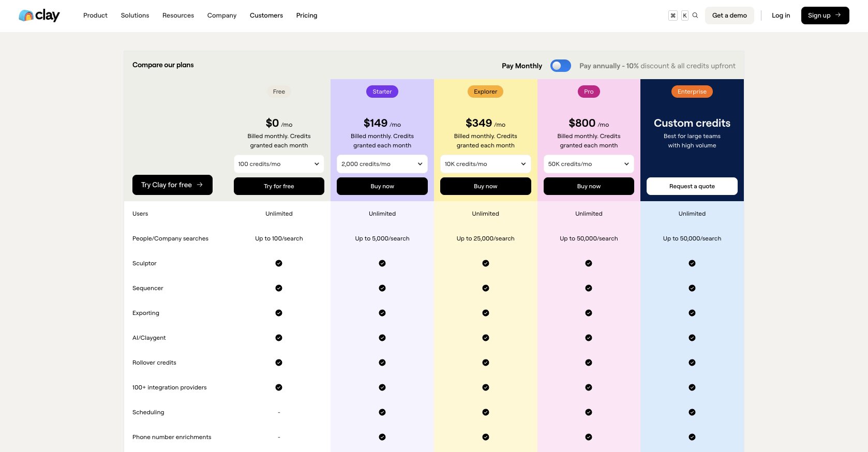Click Sequencer checkmark in Pro column

point(589,288)
